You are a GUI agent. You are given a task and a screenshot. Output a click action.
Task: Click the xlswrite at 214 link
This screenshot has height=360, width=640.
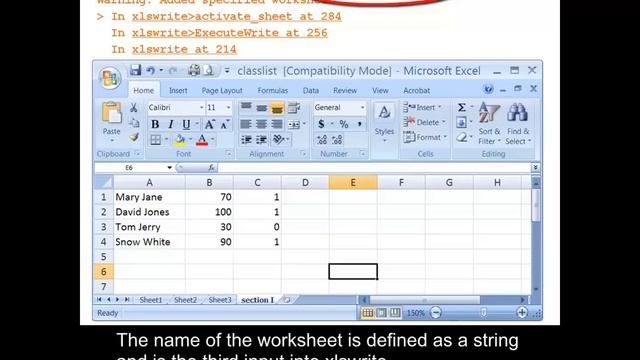184,49
